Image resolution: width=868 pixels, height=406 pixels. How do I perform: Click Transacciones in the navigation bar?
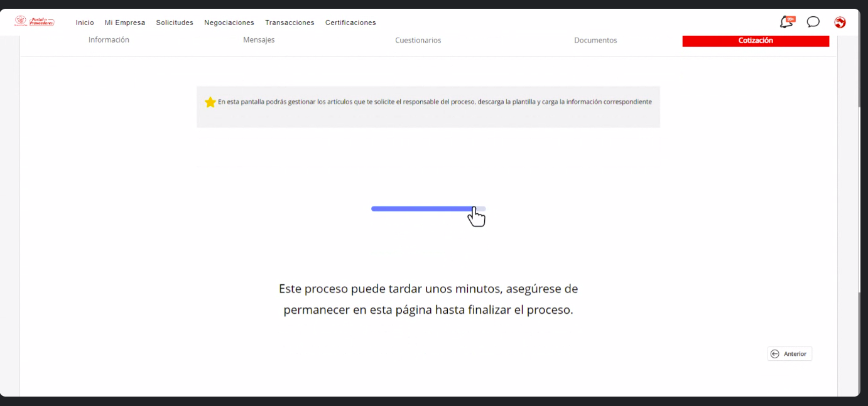[x=290, y=23]
